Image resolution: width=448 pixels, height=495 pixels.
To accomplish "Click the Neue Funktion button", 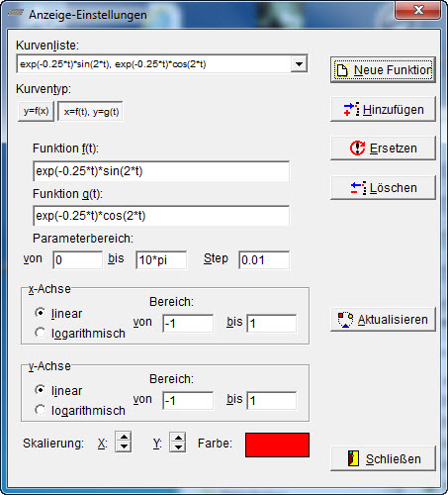I will click(x=383, y=70).
